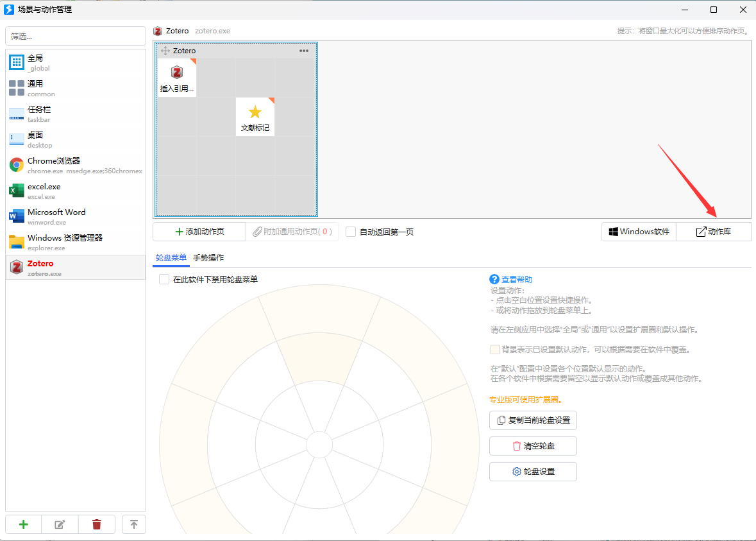
Task: Switch to the 轮盘菜单 tab
Action: [171, 258]
